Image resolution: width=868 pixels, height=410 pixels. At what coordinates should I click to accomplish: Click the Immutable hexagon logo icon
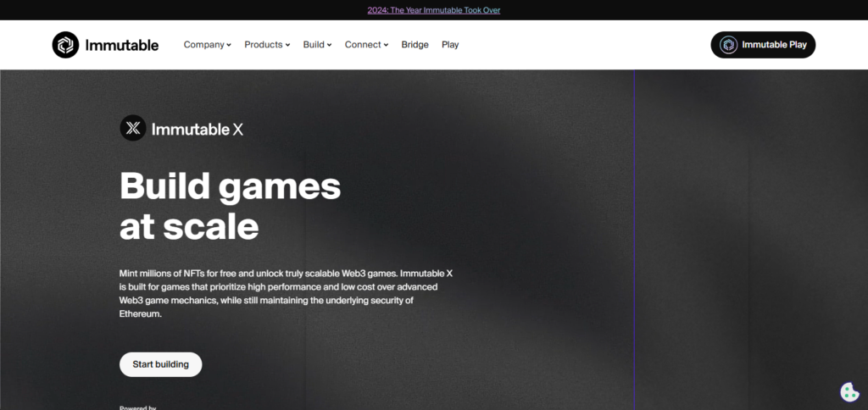(x=65, y=45)
